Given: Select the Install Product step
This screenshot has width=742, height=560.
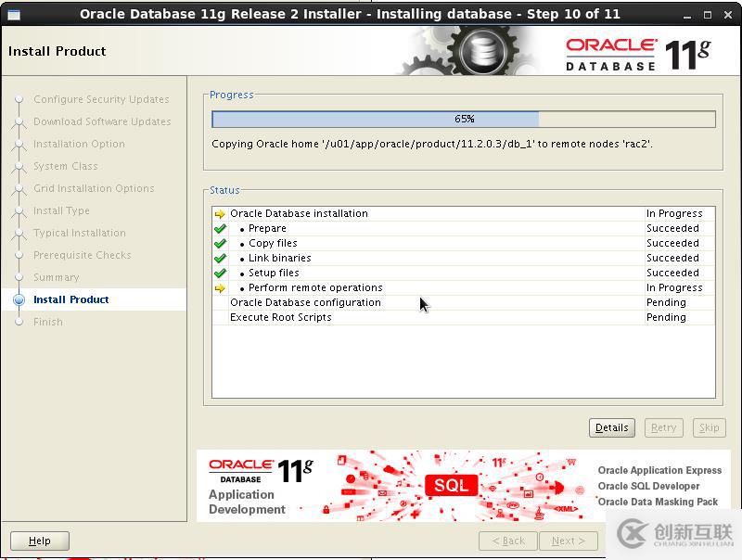Looking at the screenshot, I should tap(71, 299).
